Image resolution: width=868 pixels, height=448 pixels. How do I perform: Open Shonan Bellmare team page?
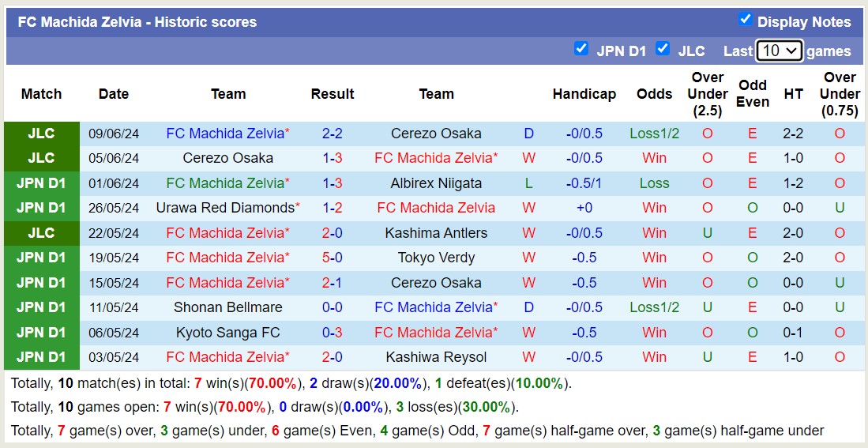pyautogui.click(x=228, y=307)
